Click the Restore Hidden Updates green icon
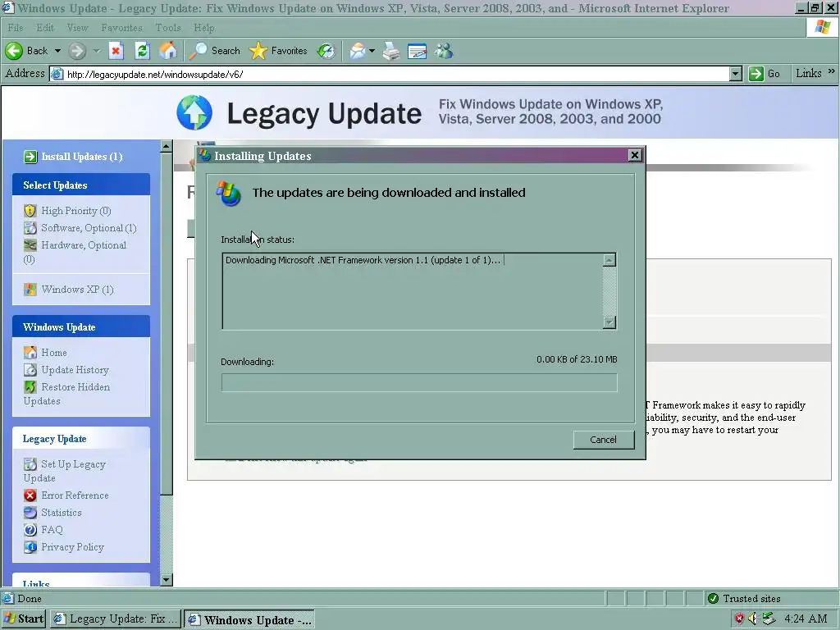 [x=30, y=387]
